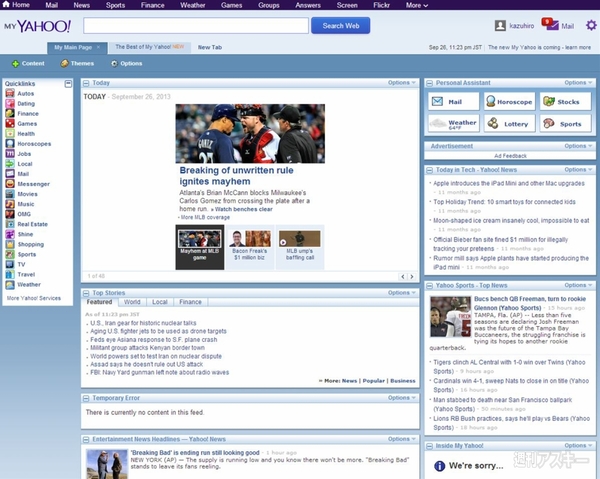Screen dimensions: 600x479
Task: Open Options dropdown of Today module
Action: (x=401, y=83)
